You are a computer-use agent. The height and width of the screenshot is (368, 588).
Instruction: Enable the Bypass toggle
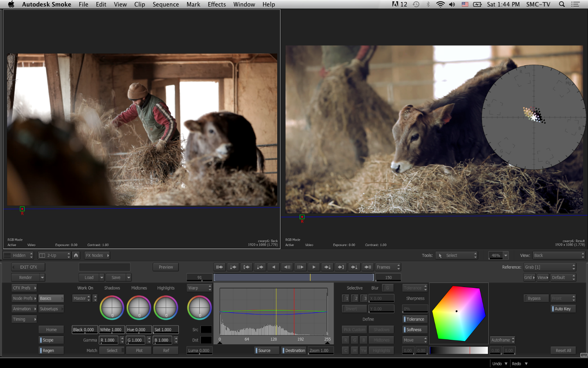click(x=534, y=298)
